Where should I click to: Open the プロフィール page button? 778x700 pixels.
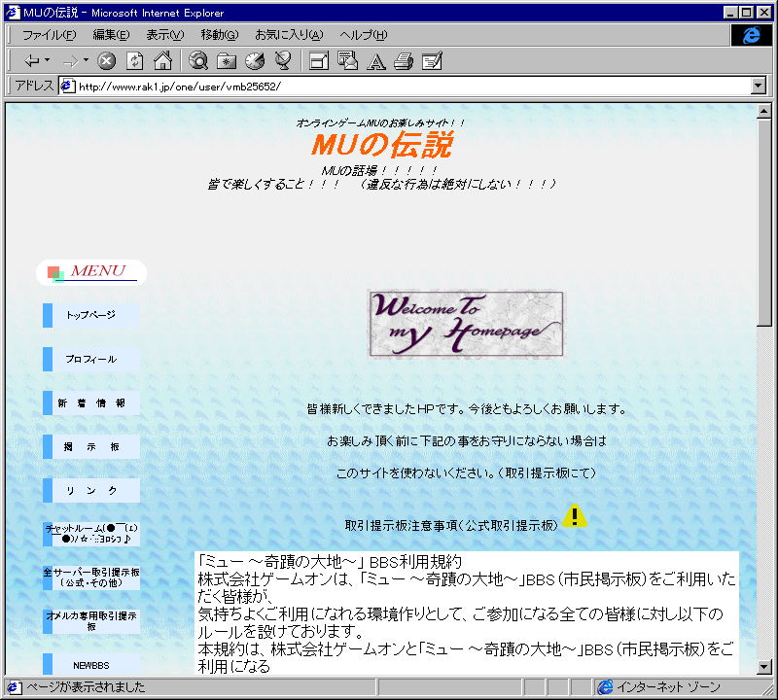click(x=91, y=359)
